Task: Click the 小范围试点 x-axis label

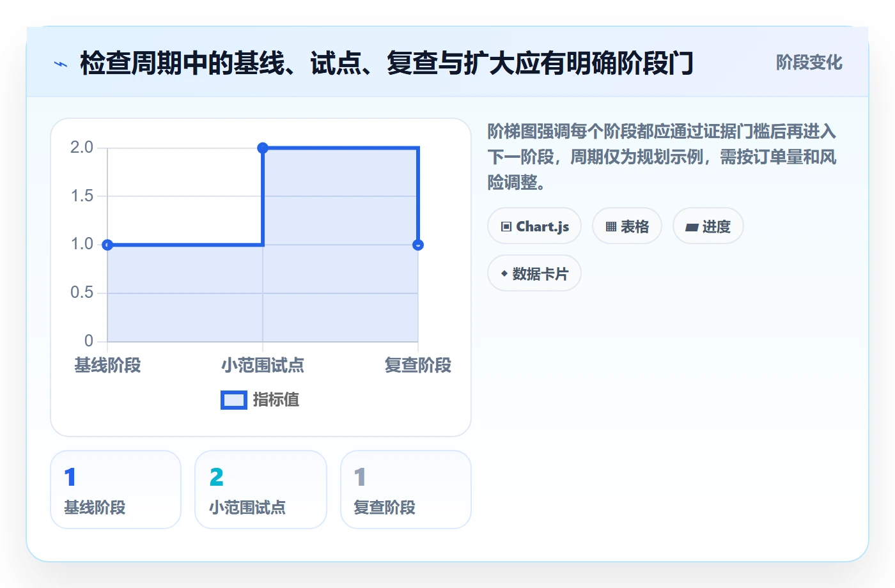Action: pyautogui.click(x=263, y=366)
